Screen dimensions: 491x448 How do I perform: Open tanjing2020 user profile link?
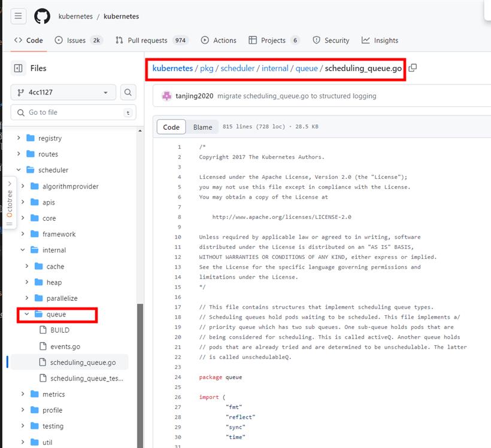pyautogui.click(x=194, y=96)
